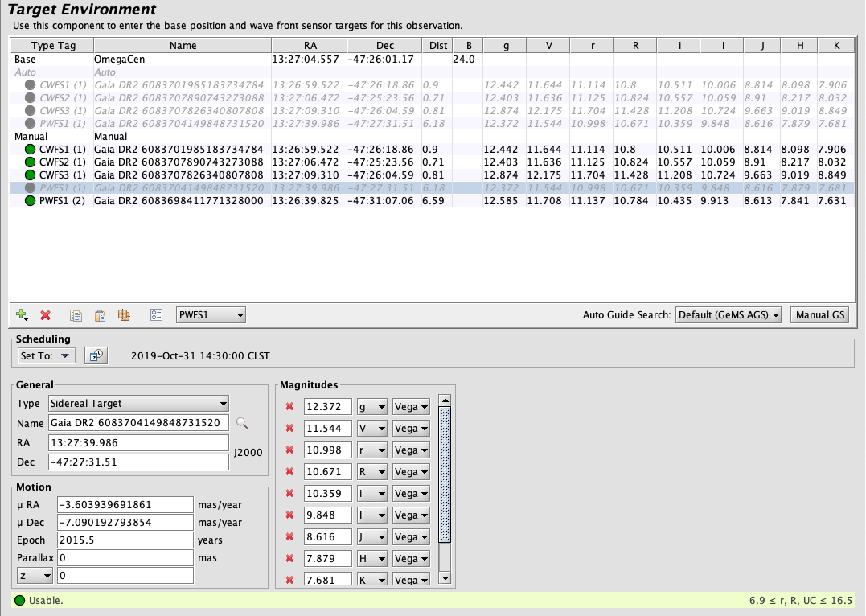Click the Magnitudes scrollbar down arrow
866x616 pixels.
pos(445,578)
